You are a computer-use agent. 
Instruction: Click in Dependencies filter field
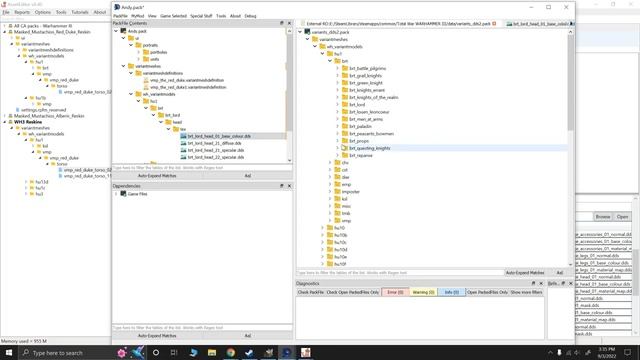point(202,328)
